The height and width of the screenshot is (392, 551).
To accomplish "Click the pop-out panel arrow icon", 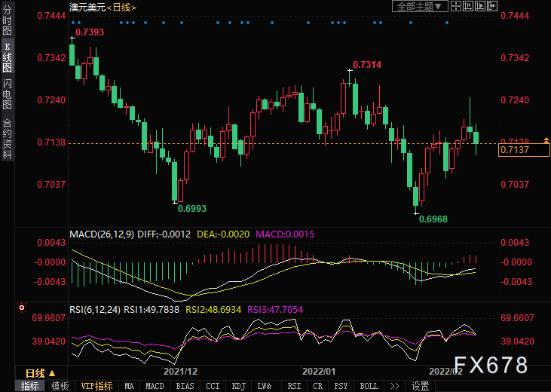I will click(492, 6).
